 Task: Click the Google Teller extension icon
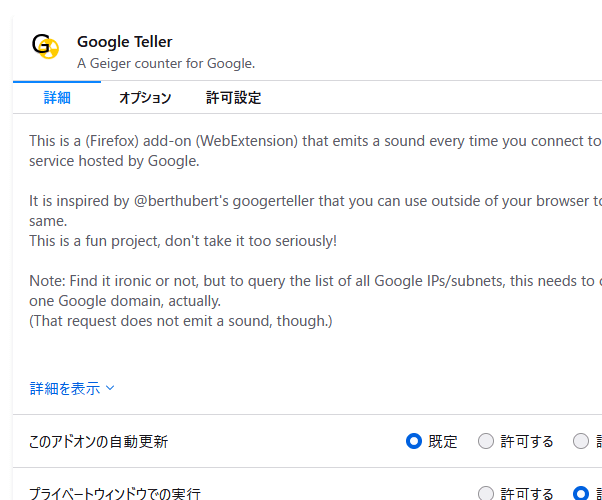click(45, 46)
